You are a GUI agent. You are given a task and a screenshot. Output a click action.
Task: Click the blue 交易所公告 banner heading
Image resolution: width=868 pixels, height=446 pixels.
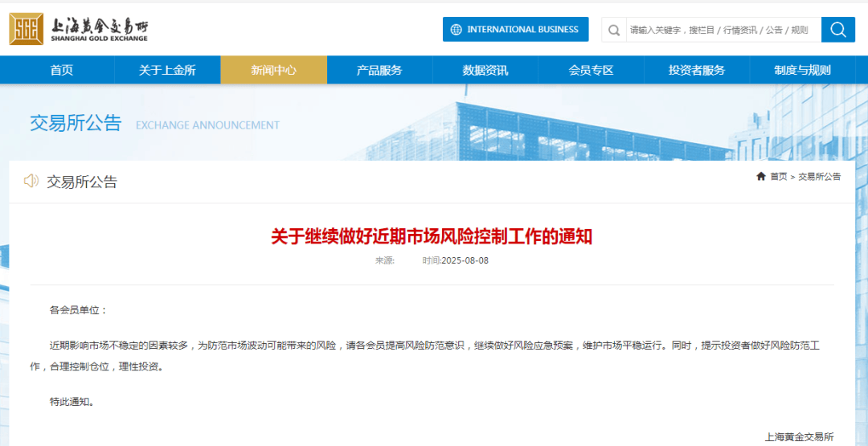(76, 123)
